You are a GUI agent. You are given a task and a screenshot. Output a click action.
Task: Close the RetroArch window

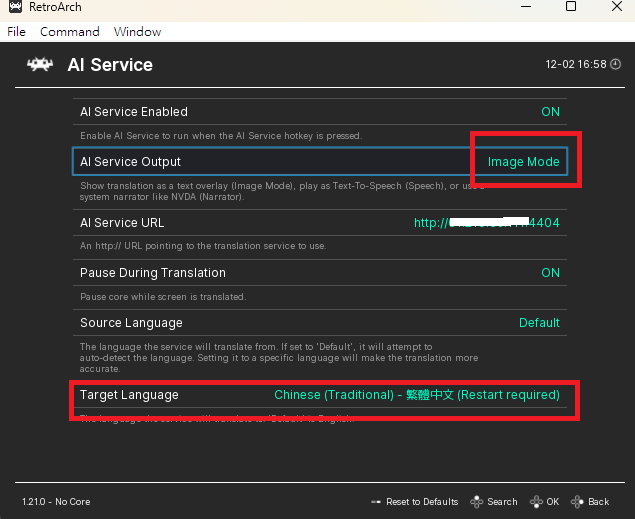617,6
